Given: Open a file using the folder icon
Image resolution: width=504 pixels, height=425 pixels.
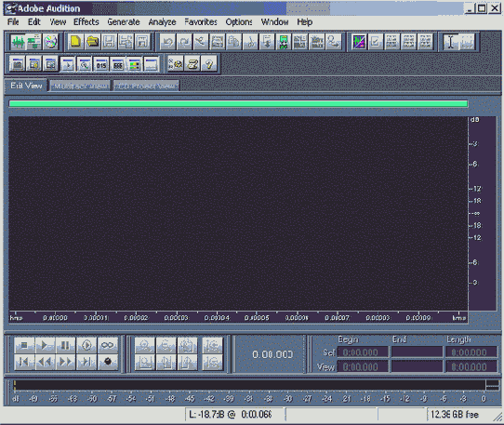Looking at the screenshot, I should [x=93, y=42].
